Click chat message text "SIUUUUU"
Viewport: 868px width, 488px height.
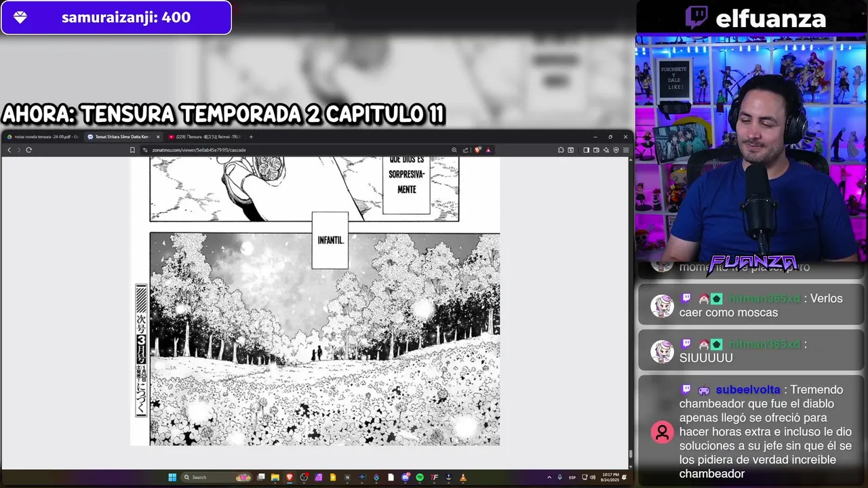tap(706, 358)
